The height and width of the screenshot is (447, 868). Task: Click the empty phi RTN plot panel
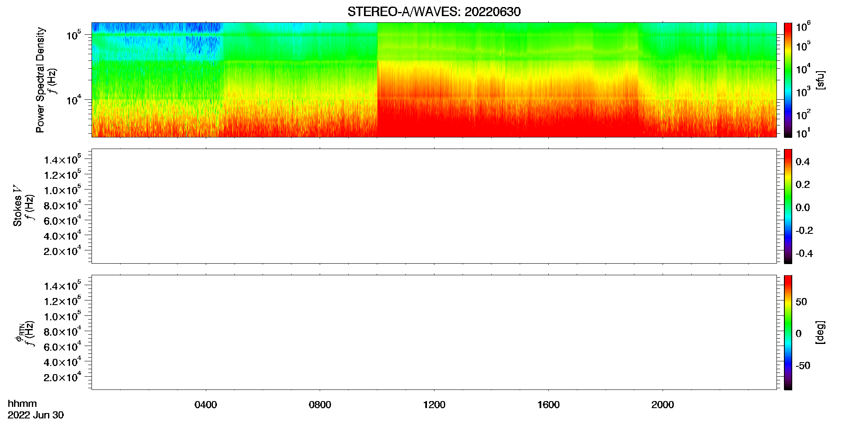tap(434, 332)
